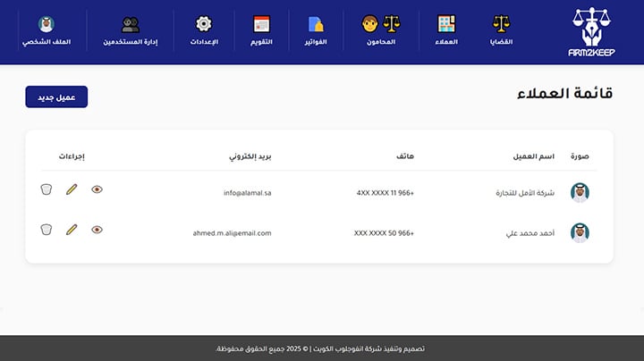Select the القضايا menu label

tap(502, 43)
